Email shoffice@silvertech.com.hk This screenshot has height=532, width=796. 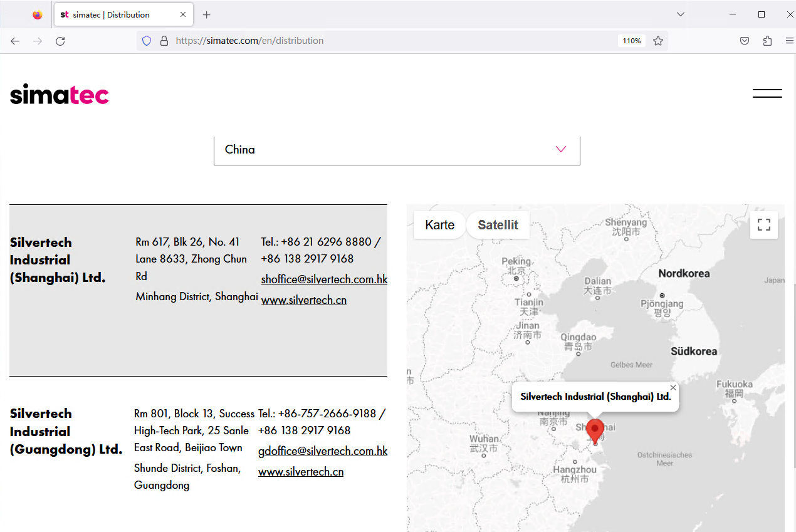pyautogui.click(x=324, y=279)
